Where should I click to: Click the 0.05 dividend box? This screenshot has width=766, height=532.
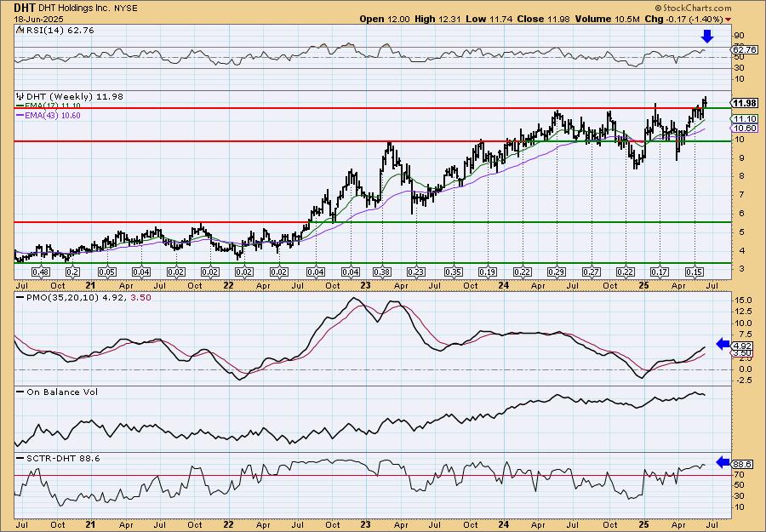pyautogui.click(x=107, y=272)
